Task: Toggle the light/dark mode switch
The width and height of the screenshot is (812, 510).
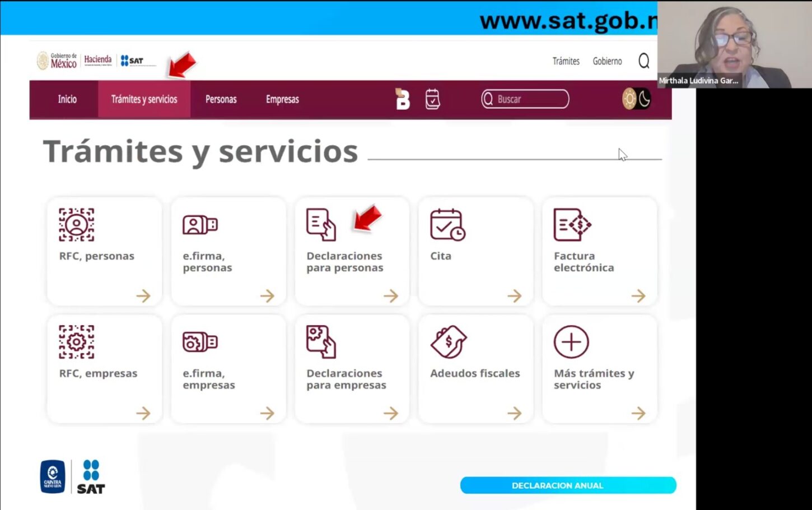Action: 637,99
